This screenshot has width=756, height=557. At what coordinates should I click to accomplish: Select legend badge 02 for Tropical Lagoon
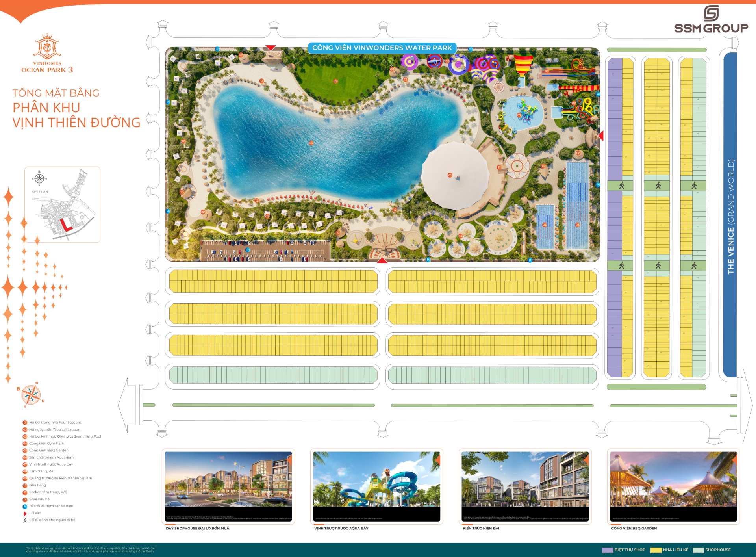[x=25, y=430]
